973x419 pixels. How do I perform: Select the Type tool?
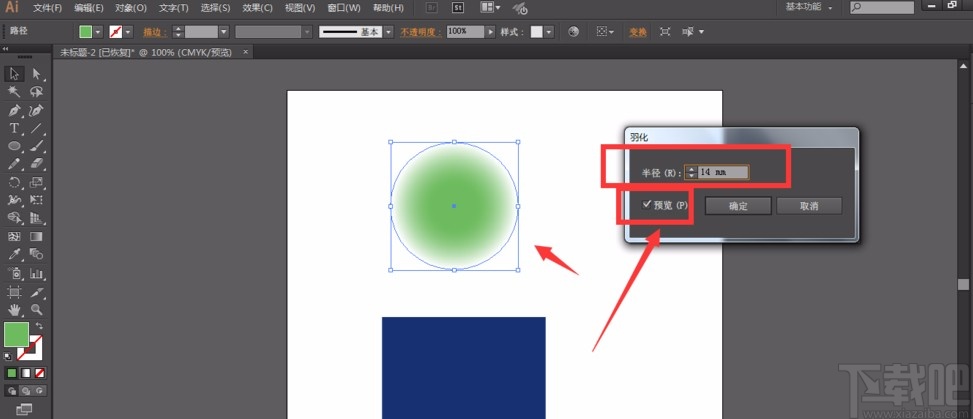(x=14, y=128)
